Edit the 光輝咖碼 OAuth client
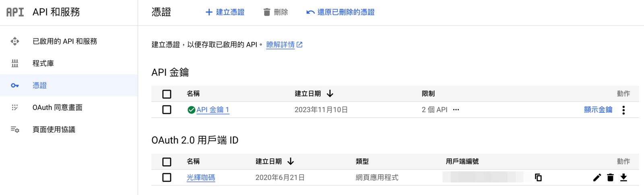The image size is (644, 195). [597, 178]
